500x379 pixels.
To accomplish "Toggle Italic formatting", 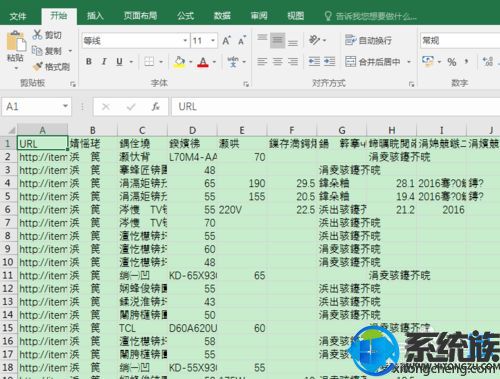I will (x=104, y=61).
